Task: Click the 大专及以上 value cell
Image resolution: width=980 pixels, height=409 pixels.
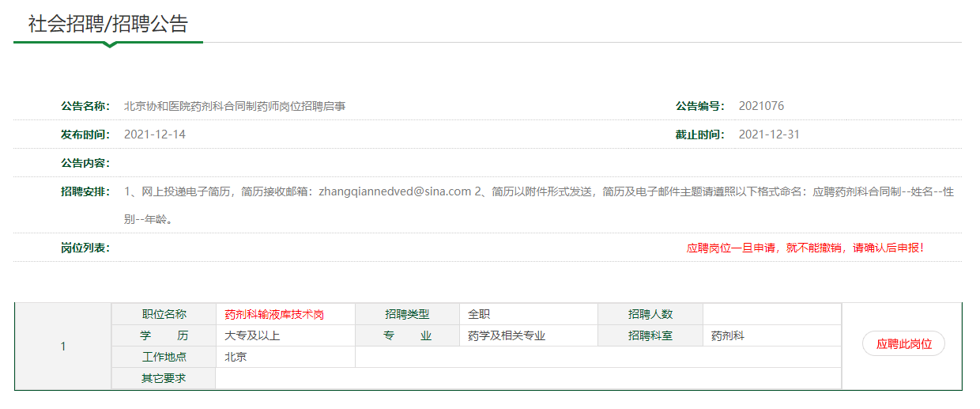Action: pyautogui.click(x=285, y=335)
